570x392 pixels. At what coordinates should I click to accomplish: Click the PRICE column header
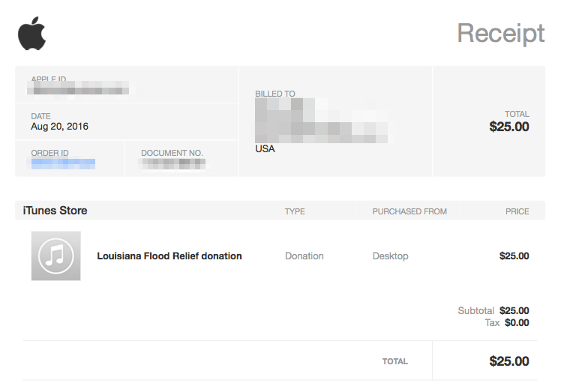pyautogui.click(x=517, y=211)
